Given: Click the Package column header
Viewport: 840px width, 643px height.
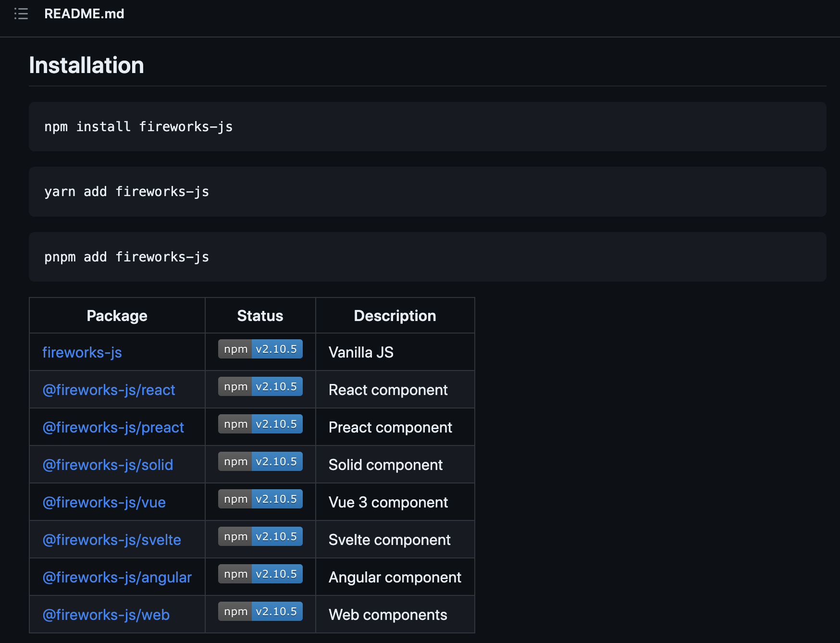Looking at the screenshot, I should click(x=117, y=316).
